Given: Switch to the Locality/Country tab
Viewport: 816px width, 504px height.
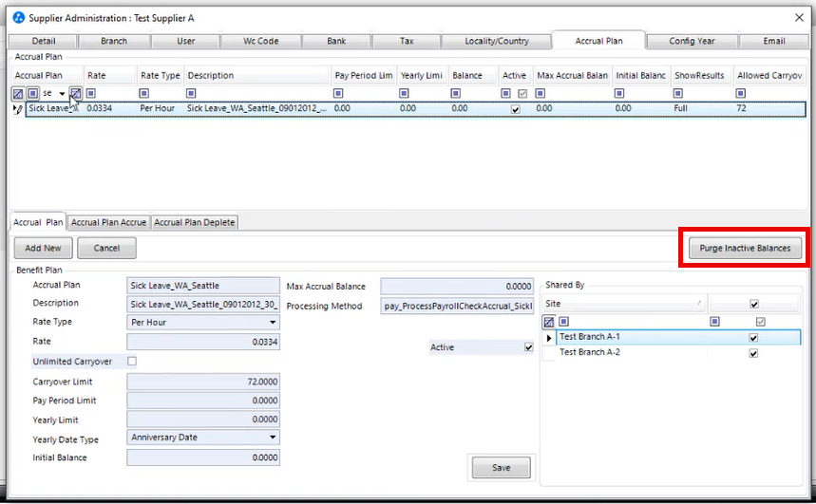Looking at the screenshot, I should coord(497,41).
